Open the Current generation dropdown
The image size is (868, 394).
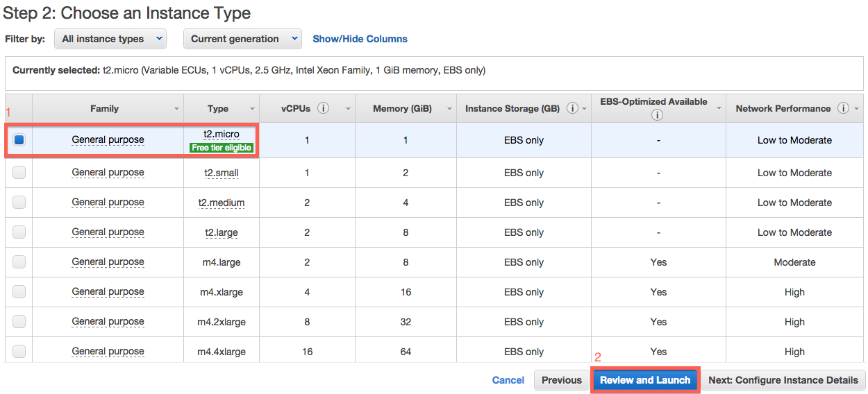coord(242,39)
